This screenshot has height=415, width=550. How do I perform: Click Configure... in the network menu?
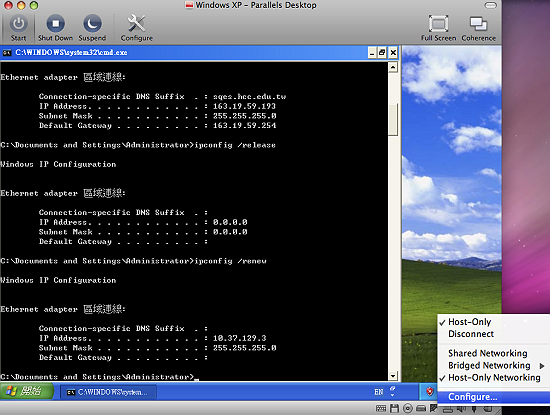click(494, 397)
